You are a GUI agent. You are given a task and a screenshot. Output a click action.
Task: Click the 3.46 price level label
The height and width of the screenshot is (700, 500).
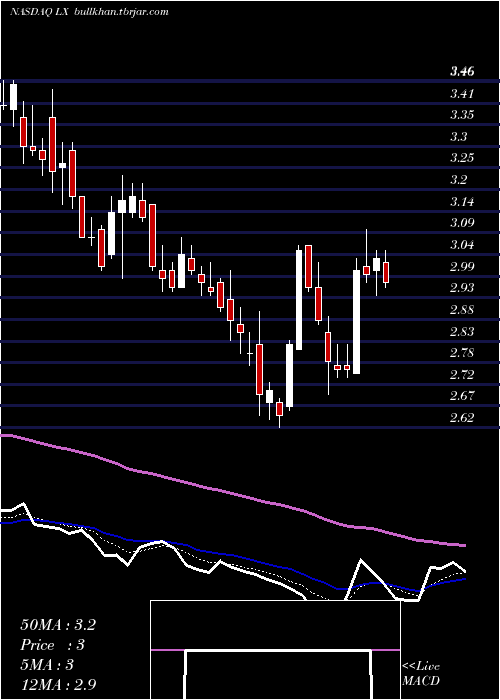click(x=462, y=71)
